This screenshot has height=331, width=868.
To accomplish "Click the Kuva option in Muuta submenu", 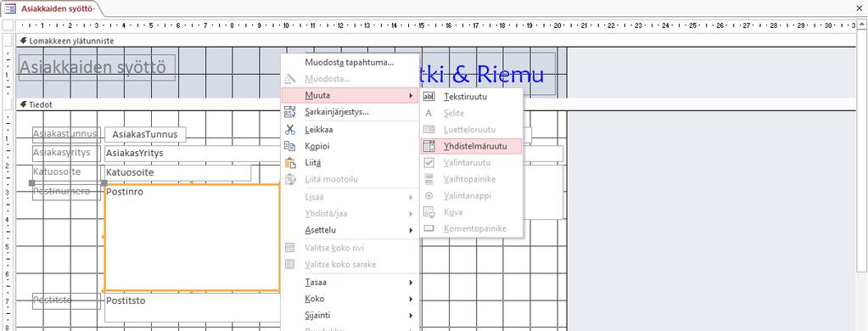I will tap(471, 212).
